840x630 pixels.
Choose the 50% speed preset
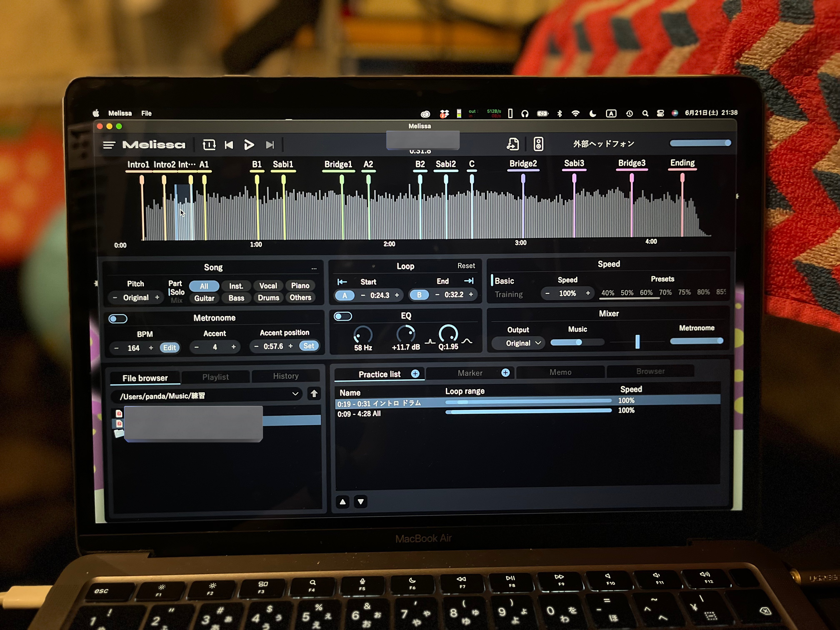(627, 293)
